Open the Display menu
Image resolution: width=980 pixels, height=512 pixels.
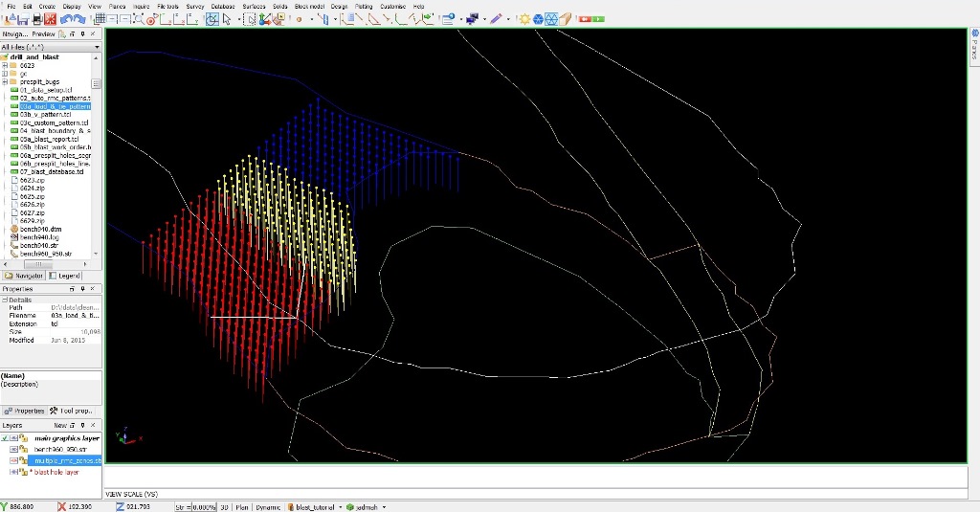tap(72, 7)
